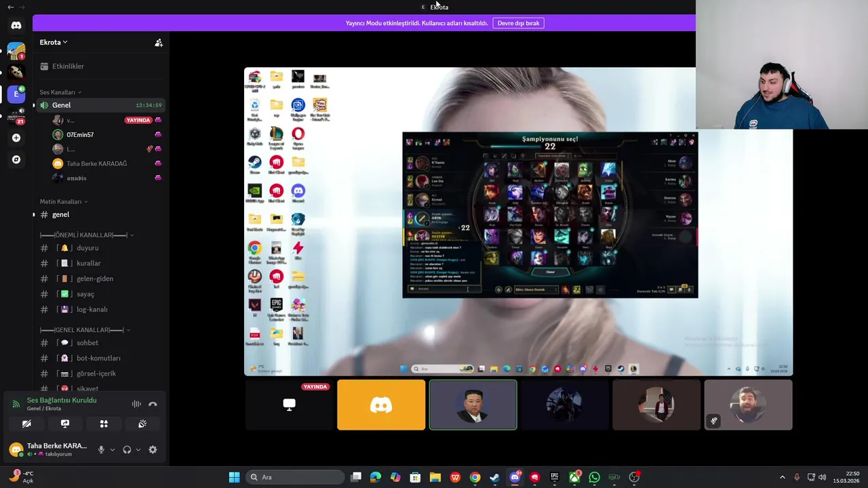
Task: Open Google Chrome from the taskbar
Action: click(475, 477)
